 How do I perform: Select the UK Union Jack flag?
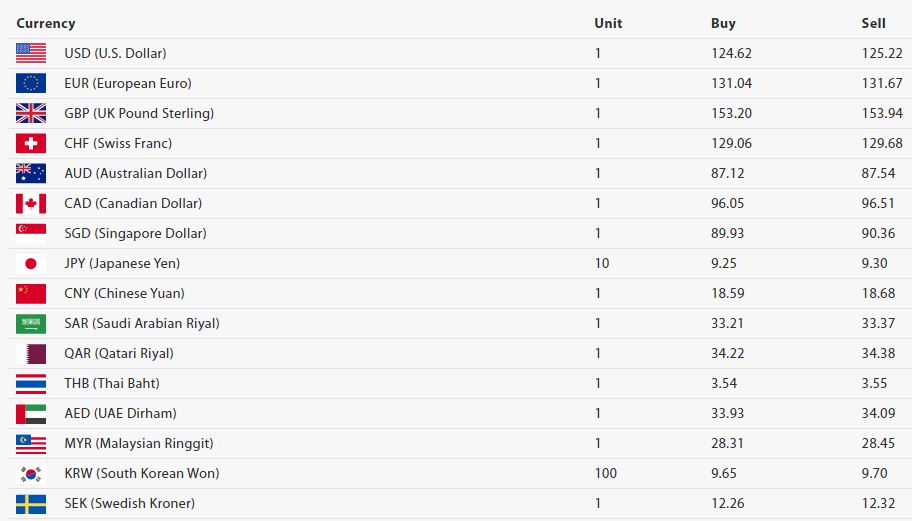(31, 113)
